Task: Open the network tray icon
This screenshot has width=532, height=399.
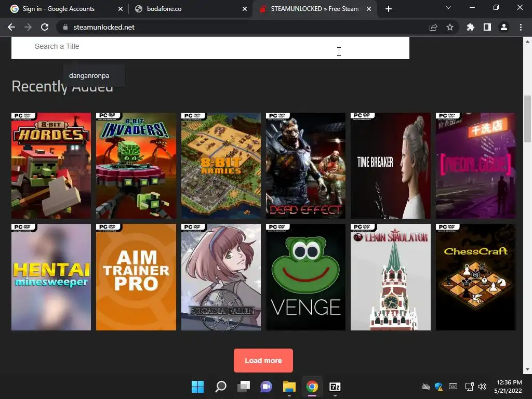Action: (469, 387)
